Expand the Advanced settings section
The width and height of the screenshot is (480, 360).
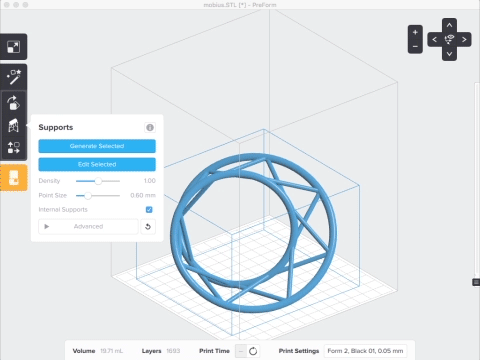point(88,227)
